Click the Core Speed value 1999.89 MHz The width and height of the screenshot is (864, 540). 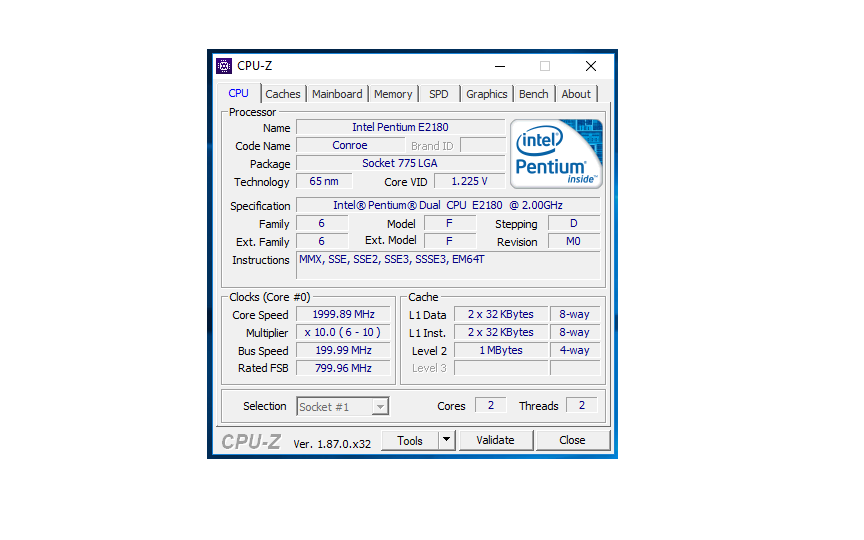(343, 315)
